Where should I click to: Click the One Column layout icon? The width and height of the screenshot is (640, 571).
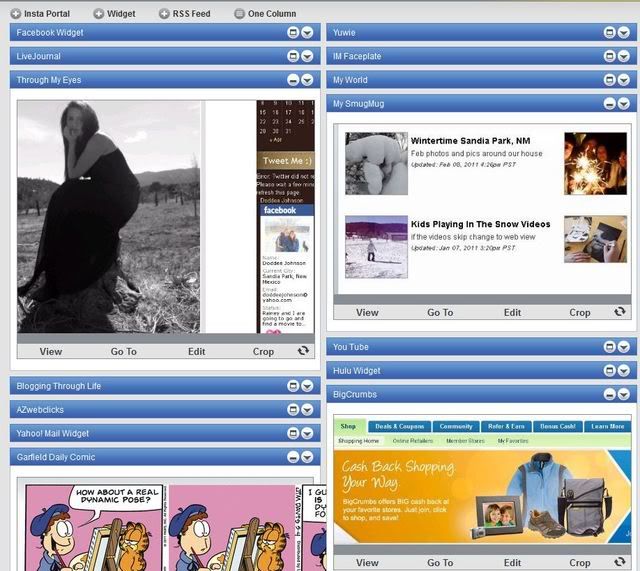click(x=240, y=14)
